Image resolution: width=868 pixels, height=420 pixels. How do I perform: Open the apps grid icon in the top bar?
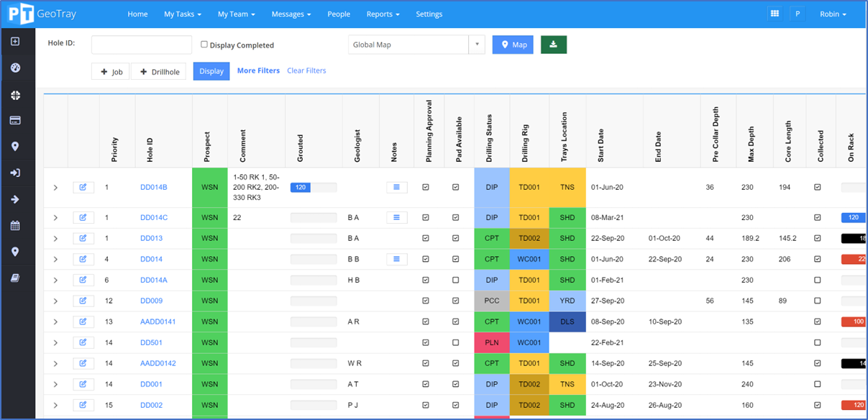[x=775, y=13]
